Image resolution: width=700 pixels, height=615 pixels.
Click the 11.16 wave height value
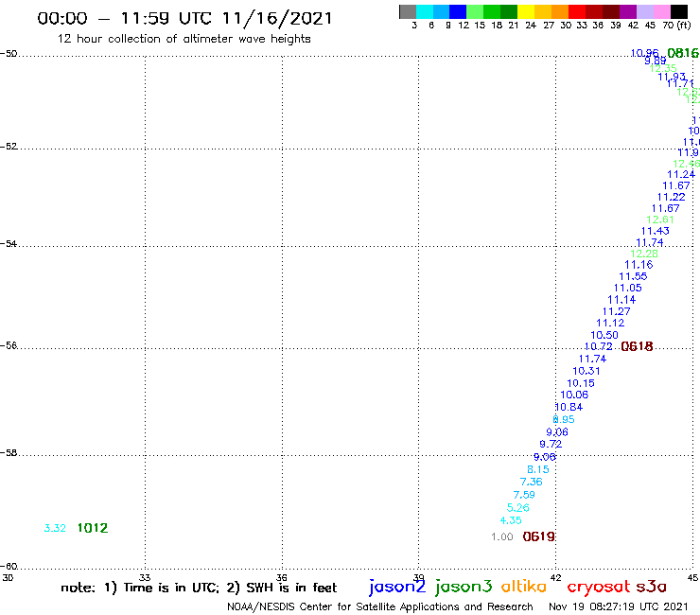639,265
